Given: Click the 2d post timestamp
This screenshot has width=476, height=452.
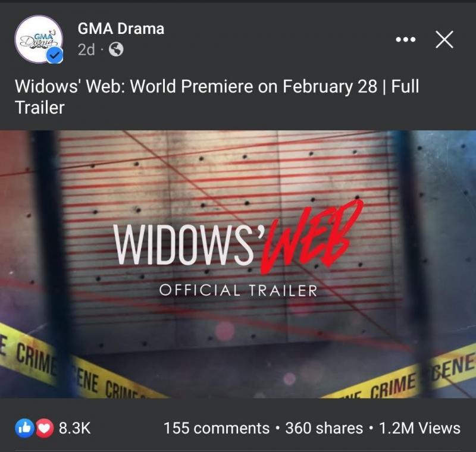Looking at the screenshot, I should pos(86,49).
